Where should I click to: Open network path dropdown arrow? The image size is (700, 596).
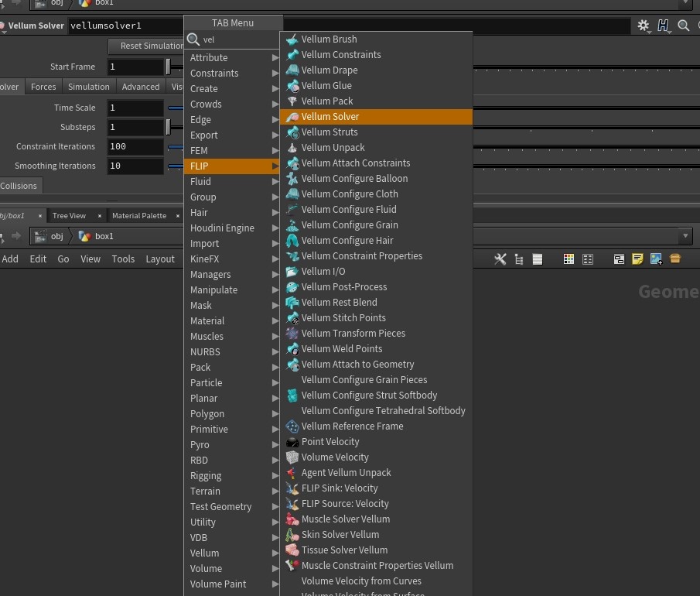pos(685,236)
